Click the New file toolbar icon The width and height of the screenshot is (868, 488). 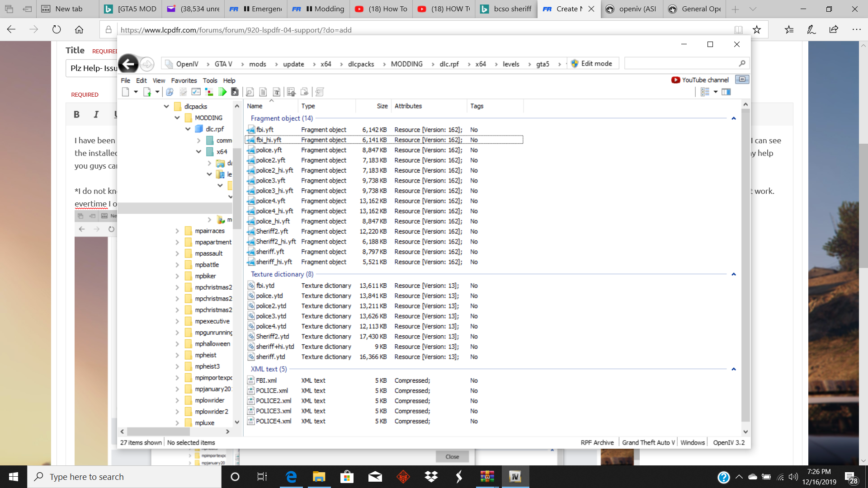tap(126, 92)
